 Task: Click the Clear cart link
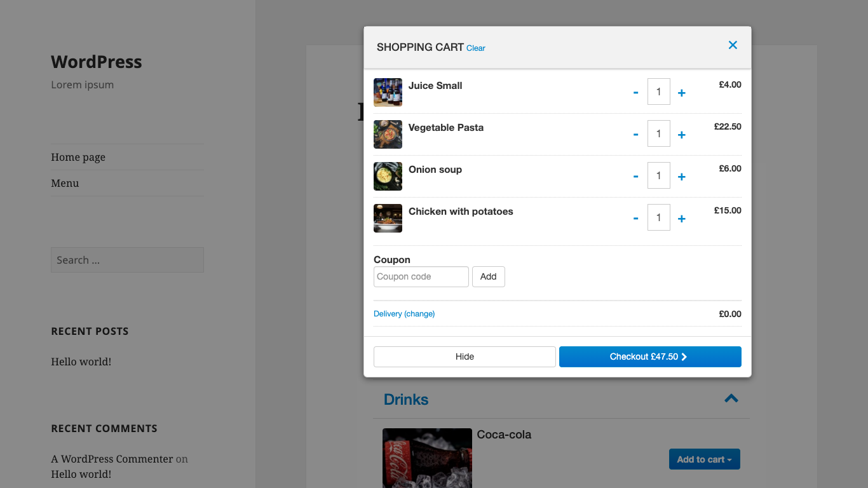tap(476, 48)
